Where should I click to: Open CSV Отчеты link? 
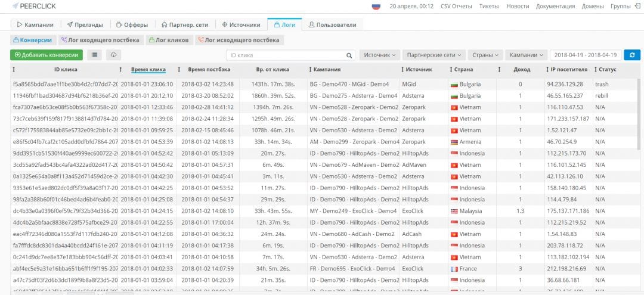click(456, 6)
